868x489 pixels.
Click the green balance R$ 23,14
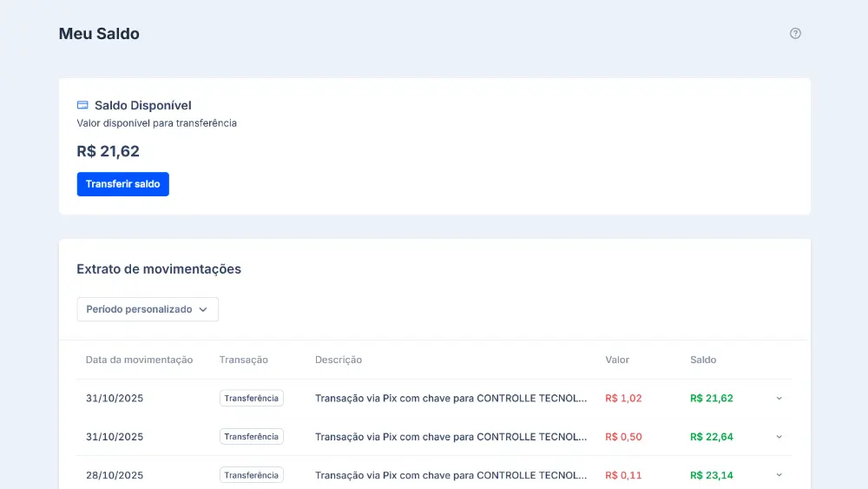point(712,475)
